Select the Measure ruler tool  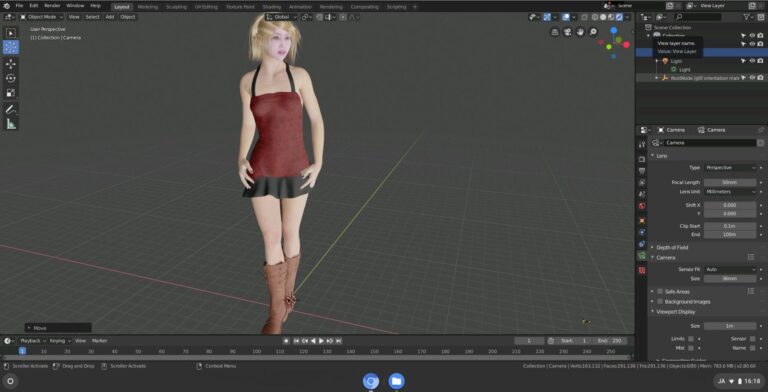[x=11, y=124]
